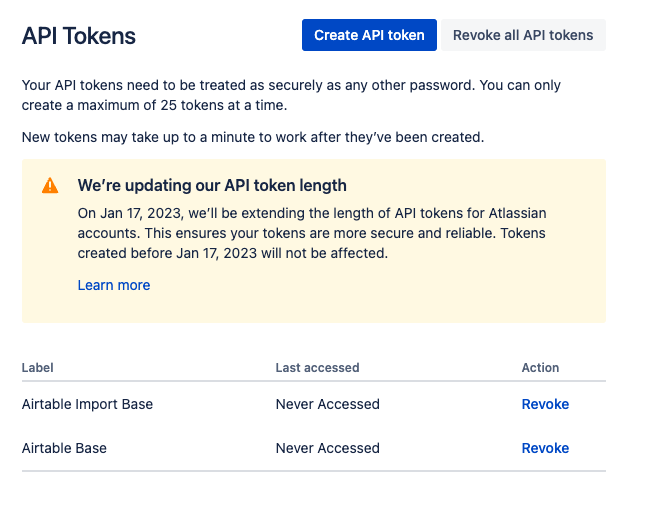
Task: Click Never Accessed in Airtable Base row
Action: [327, 448]
